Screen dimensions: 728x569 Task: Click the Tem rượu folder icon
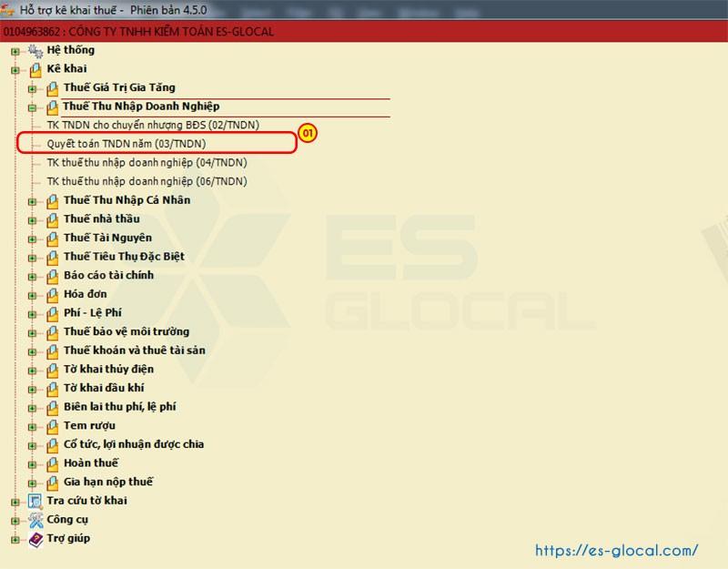click(53, 426)
